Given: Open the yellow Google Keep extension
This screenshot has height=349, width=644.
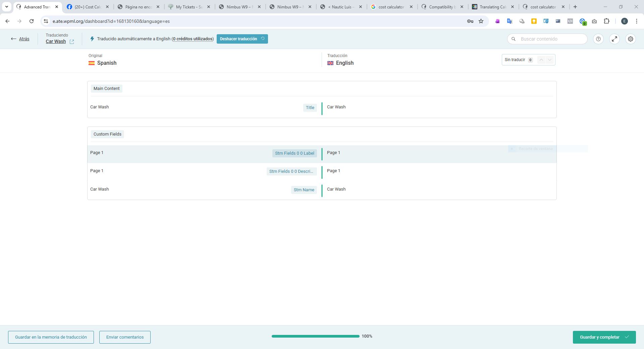Looking at the screenshot, I should [534, 21].
